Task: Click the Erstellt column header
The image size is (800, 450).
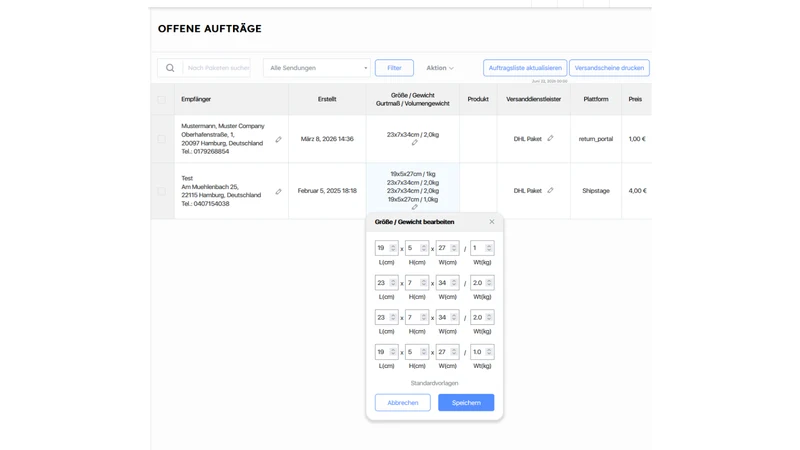Action: tap(327, 99)
